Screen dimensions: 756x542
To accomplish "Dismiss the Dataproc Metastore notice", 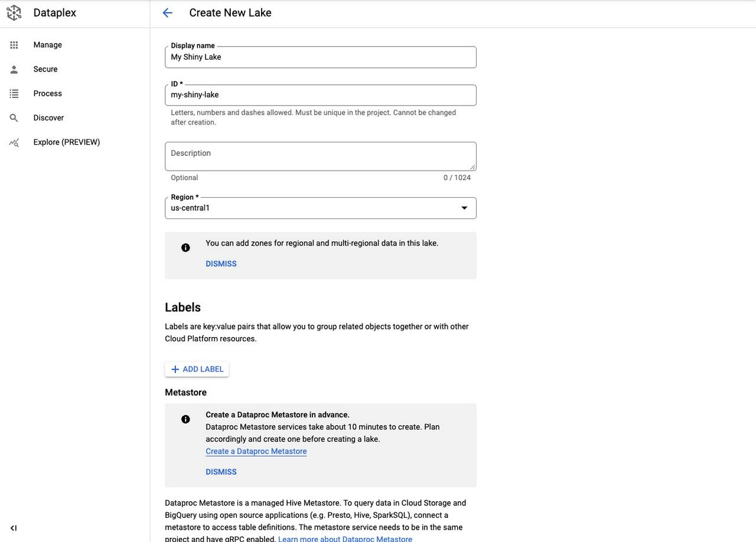I will pos(221,472).
